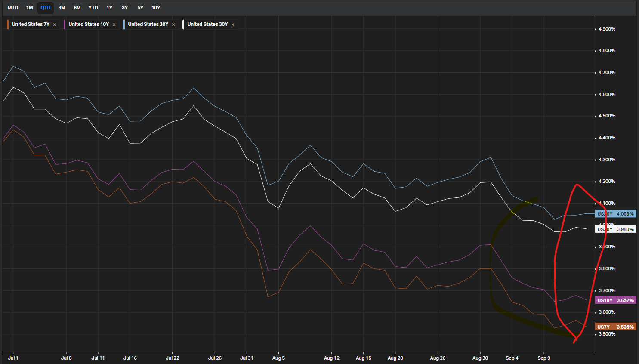Select the 1M time range

pyautogui.click(x=29, y=8)
